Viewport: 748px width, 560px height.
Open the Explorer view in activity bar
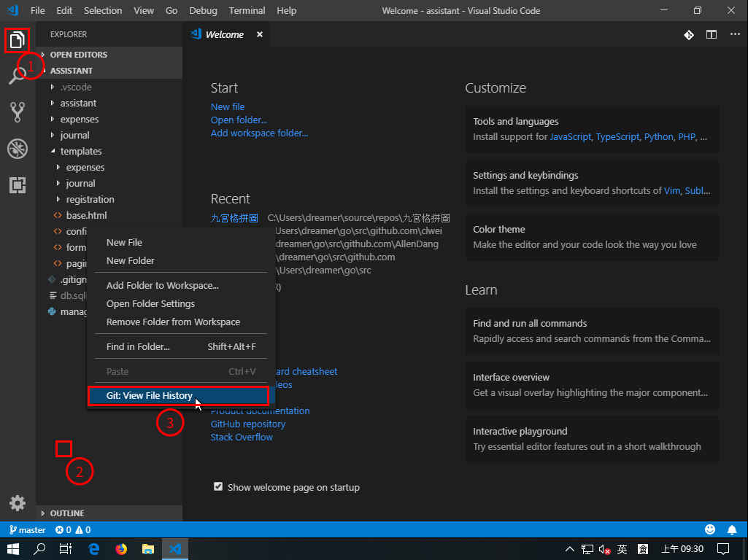click(x=18, y=41)
